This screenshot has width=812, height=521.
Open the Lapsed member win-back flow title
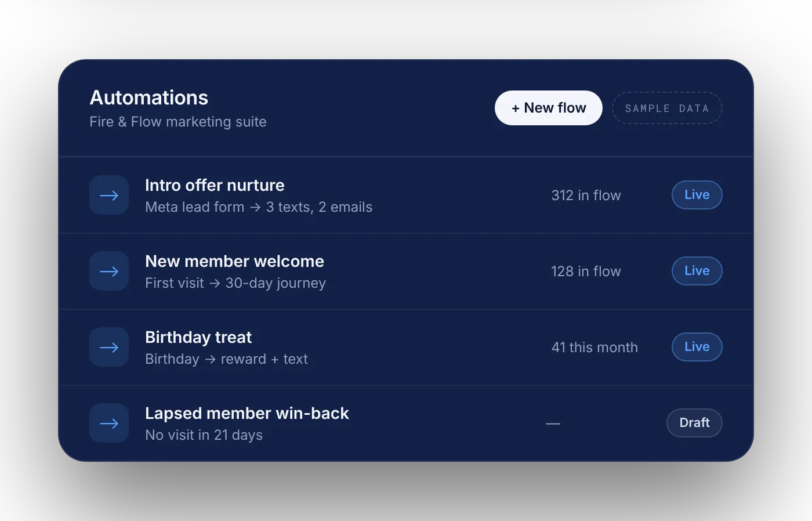[x=247, y=413]
